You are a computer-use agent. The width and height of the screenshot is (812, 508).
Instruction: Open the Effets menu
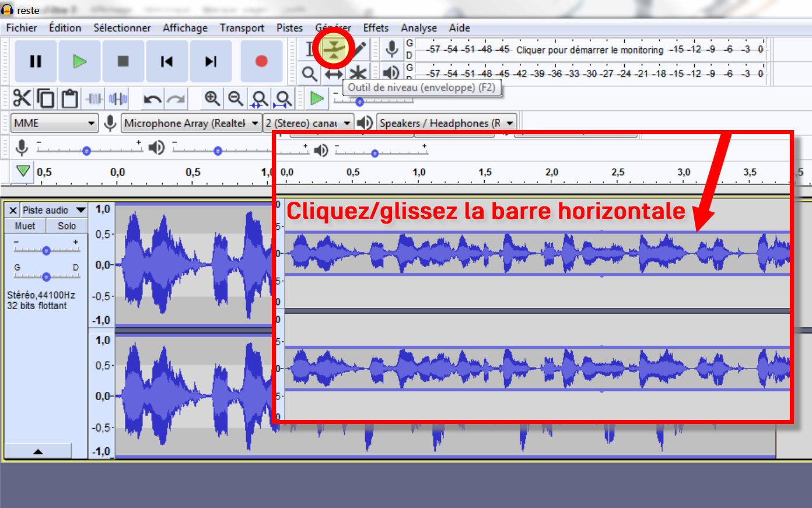376,27
